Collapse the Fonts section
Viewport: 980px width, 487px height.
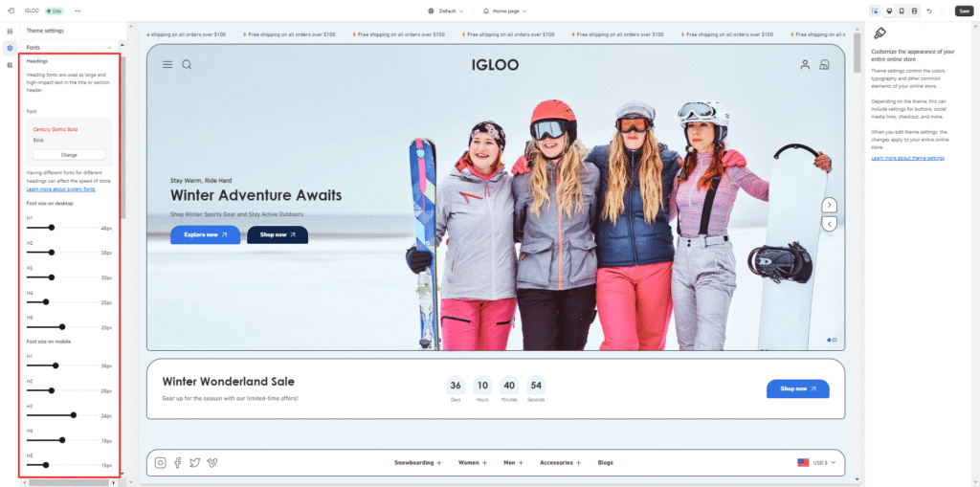[x=109, y=47]
